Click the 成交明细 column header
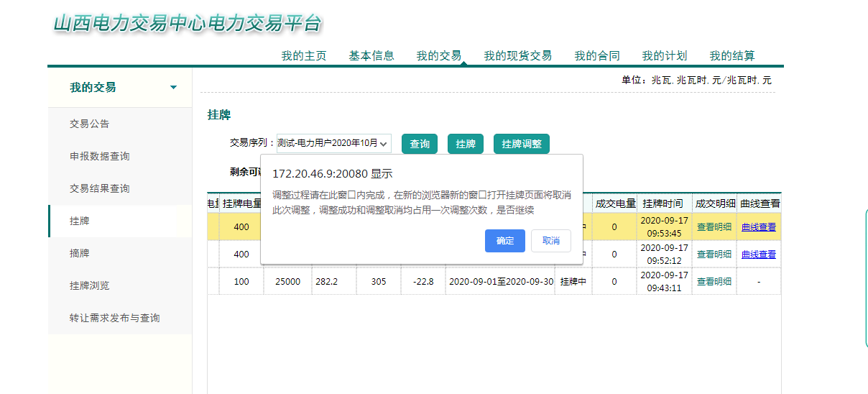 tap(714, 203)
